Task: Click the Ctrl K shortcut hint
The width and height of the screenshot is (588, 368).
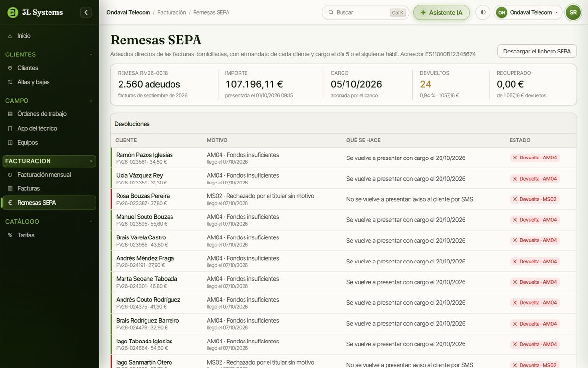Action: pos(398,13)
